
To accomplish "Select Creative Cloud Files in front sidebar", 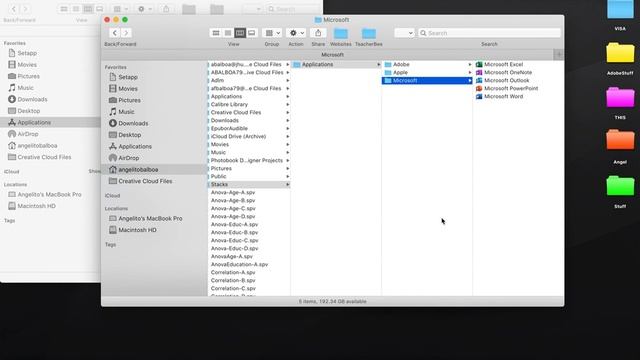I will tap(153, 181).
